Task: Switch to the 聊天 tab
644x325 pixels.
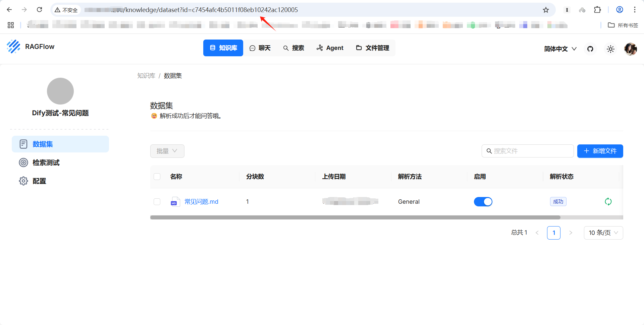Action: tap(260, 48)
